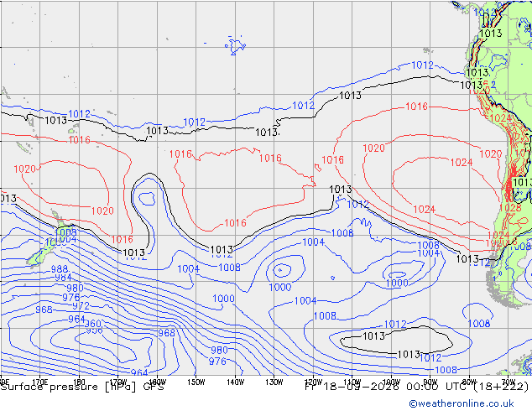Click the Surface pressure [hPa] GFS title

pyautogui.click(x=82, y=387)
